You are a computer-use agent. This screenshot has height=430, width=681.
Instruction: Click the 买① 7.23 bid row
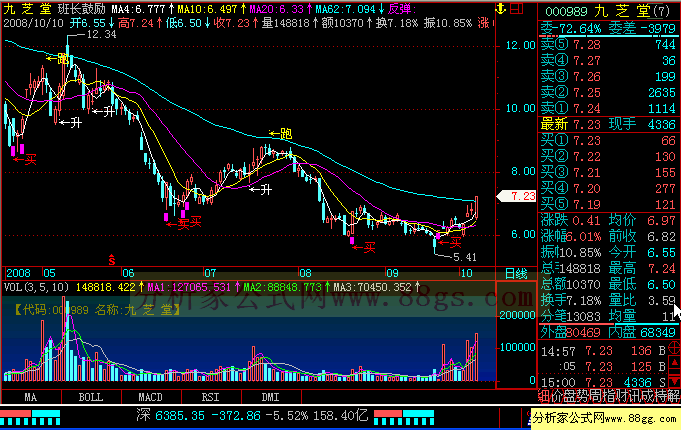point(608,140)
